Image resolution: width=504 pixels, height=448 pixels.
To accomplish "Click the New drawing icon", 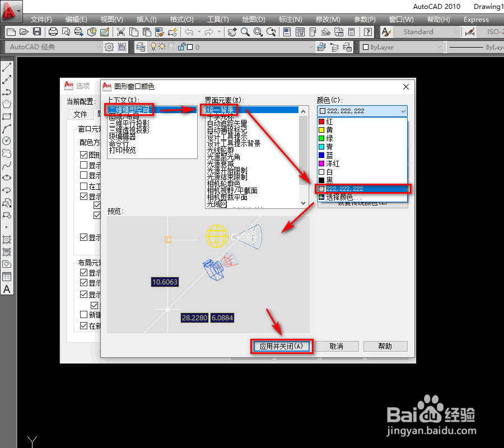I will (x=11, y=32).
